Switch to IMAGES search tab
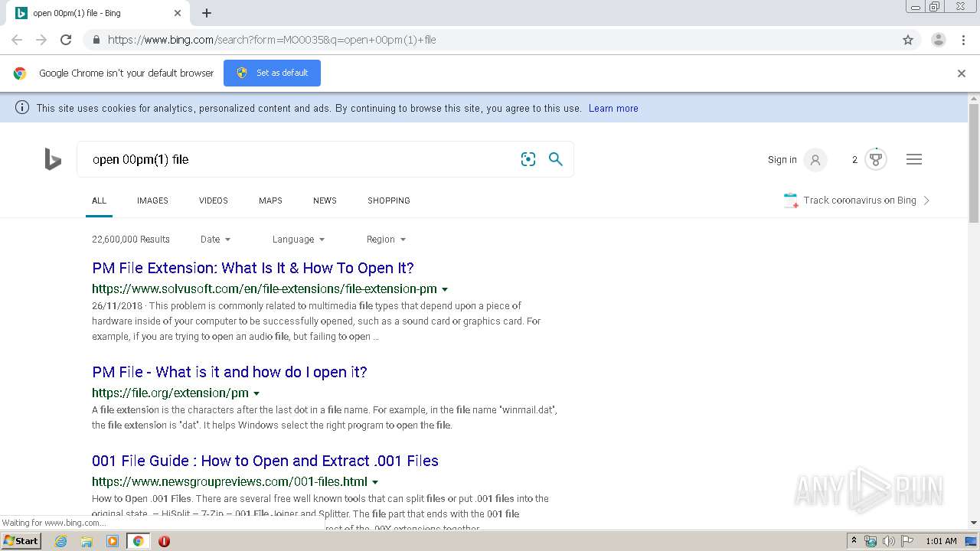Screen dimensions: 980x551 click(152, 201)
